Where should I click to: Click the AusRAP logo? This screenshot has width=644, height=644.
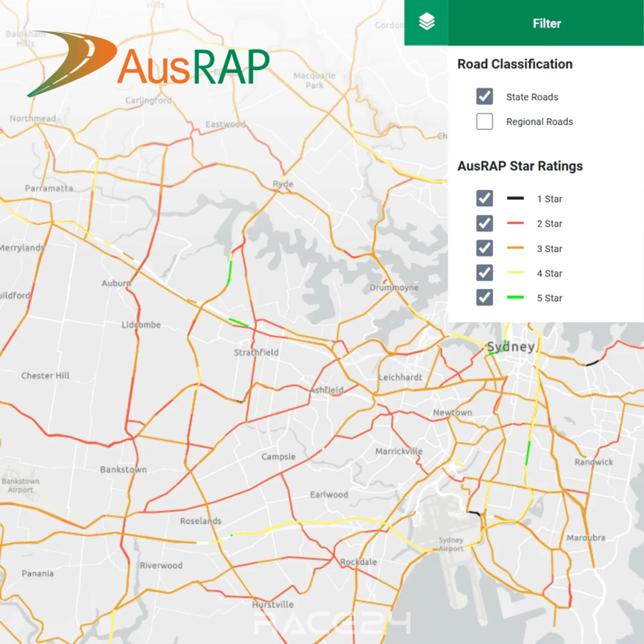(x=149, y=64)
